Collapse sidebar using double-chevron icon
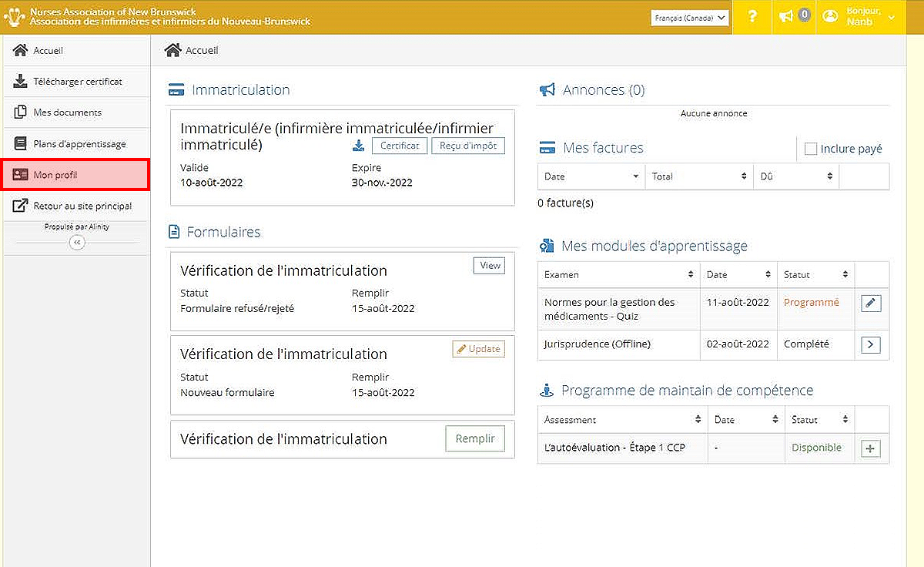This screenshot has width=924, height=567. (x=76, y=242)
